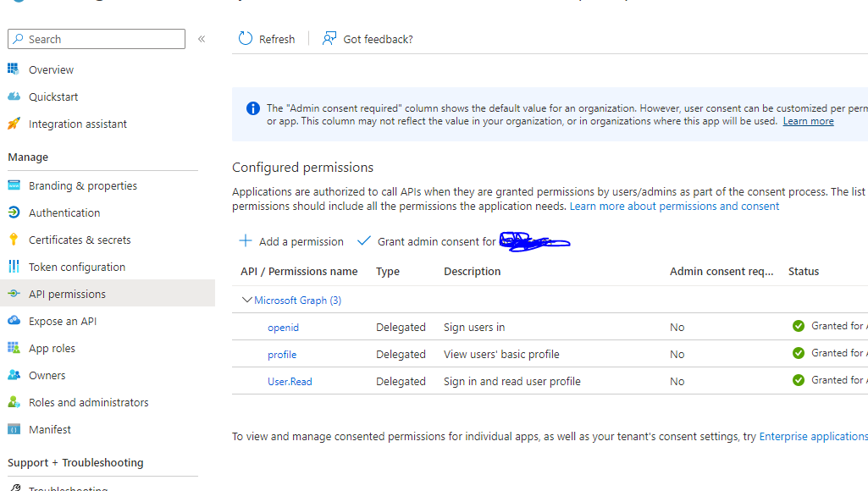
Task: Click the API permissions sidebar icon
Action: click(14, 294)
